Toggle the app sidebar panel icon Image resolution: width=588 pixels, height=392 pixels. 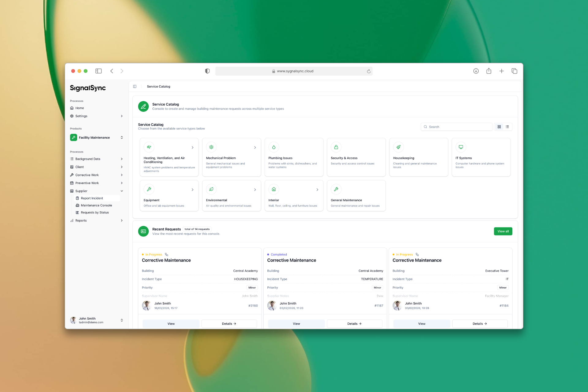click(135, 87)
